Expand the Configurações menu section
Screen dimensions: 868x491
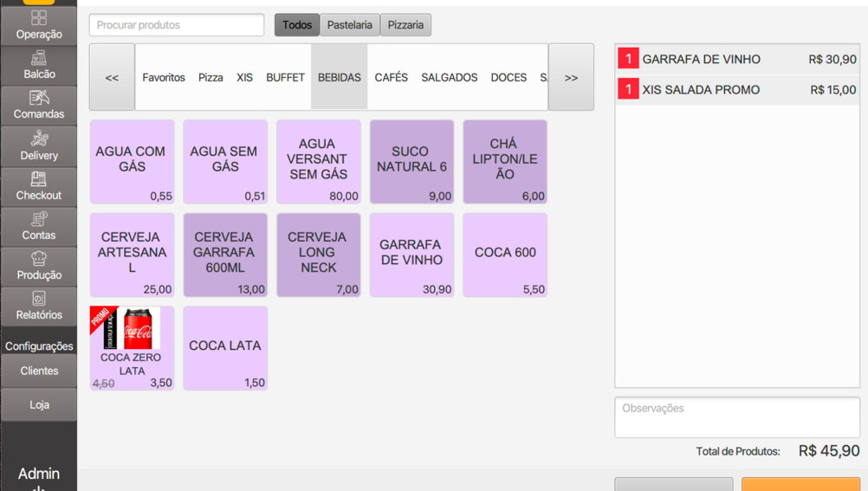pyautogui.click(x=39, y=346)
